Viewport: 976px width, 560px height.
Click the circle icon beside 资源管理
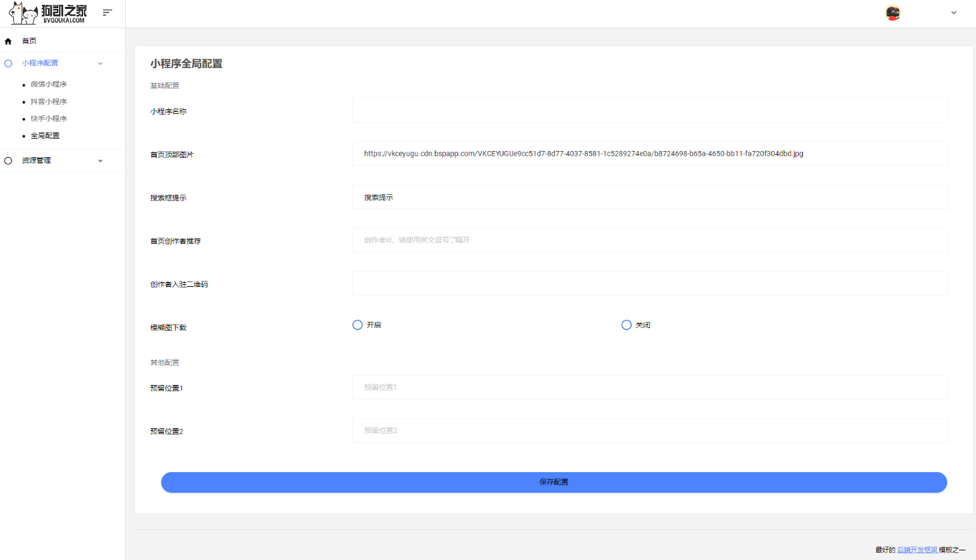8,161
